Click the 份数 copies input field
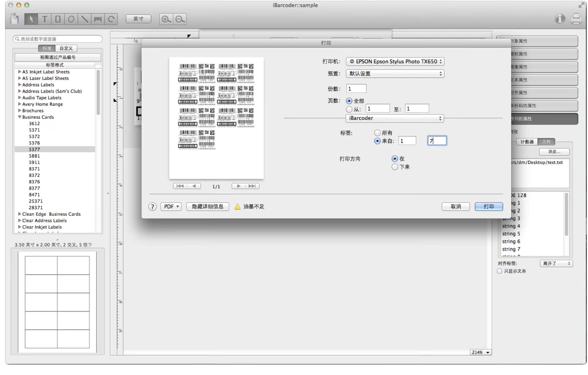Image resolution: width=588 pixels, height=375 pixels. click(356, 89)
